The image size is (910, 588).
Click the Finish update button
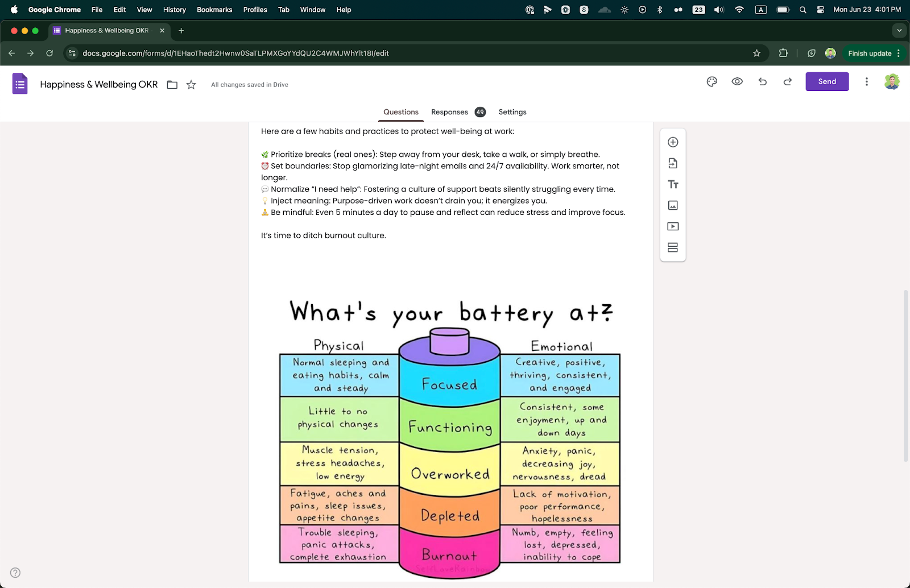point(870,53)
